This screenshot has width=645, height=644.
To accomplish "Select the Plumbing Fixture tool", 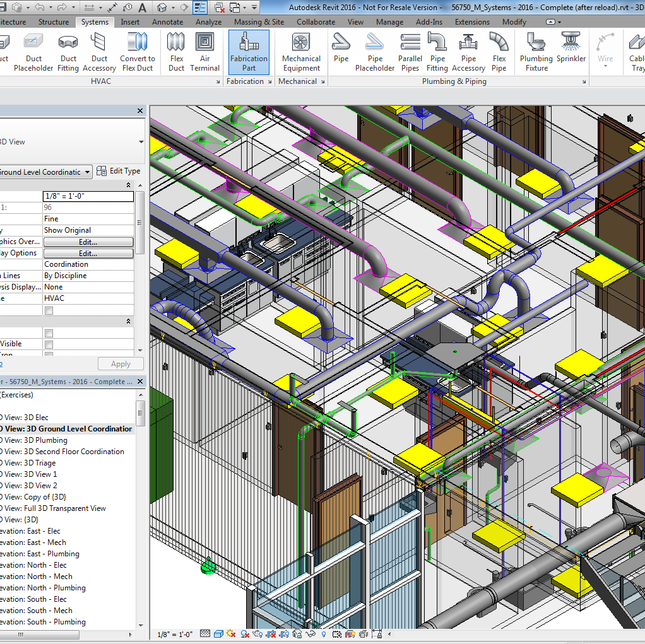I will (536, 50).
